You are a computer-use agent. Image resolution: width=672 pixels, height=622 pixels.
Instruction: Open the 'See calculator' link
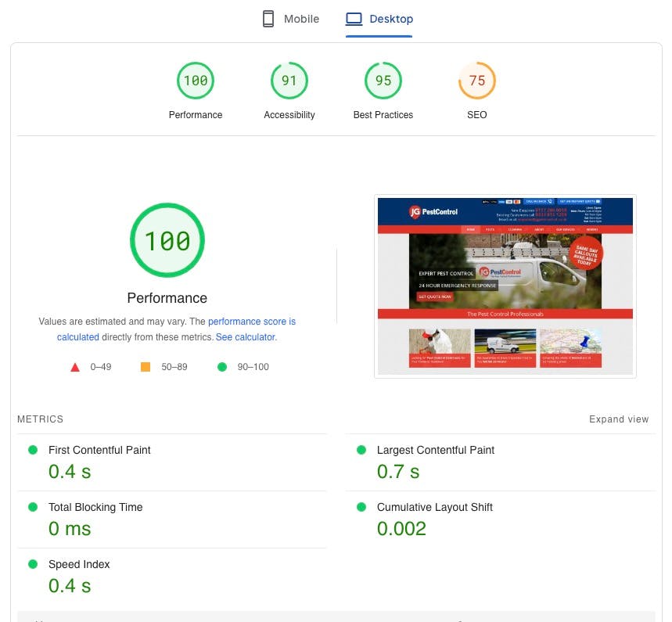(246, 337)
